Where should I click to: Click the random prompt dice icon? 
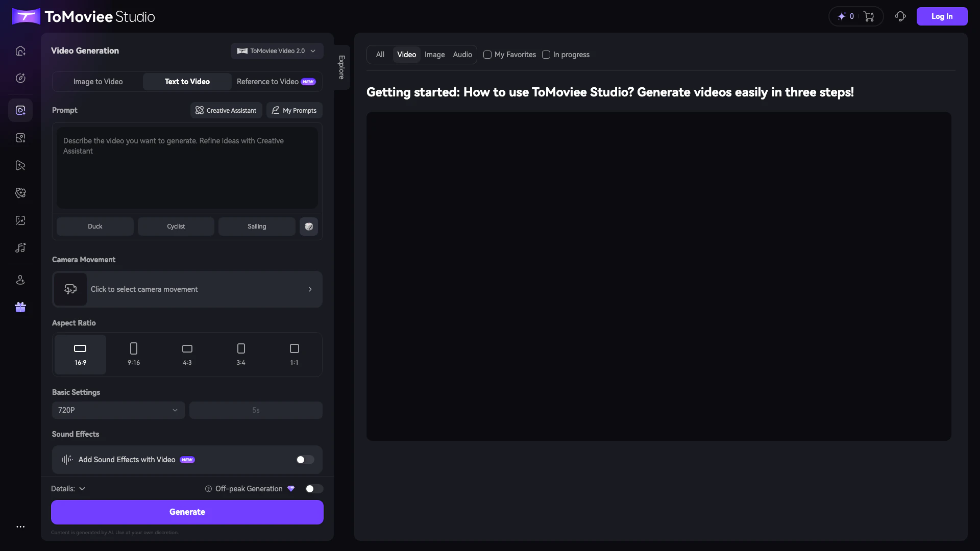click(309, 227)
